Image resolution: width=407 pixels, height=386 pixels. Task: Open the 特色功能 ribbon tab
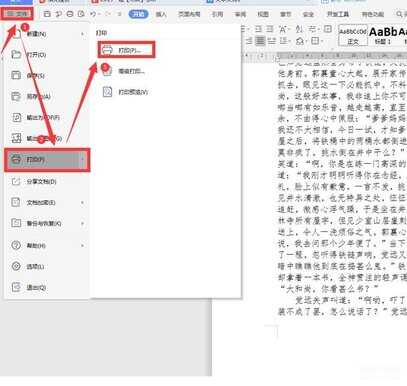point(373,14)
